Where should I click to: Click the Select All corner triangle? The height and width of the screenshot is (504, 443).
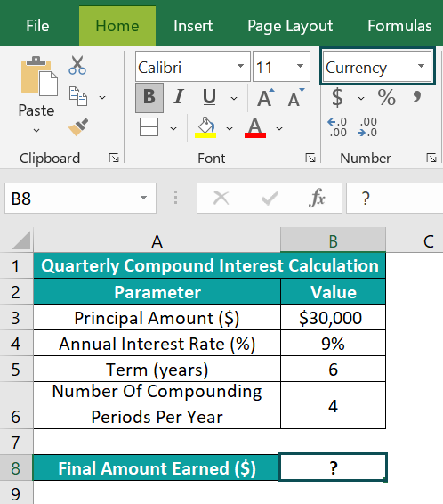pyautogui.click(x=21, y=240)
